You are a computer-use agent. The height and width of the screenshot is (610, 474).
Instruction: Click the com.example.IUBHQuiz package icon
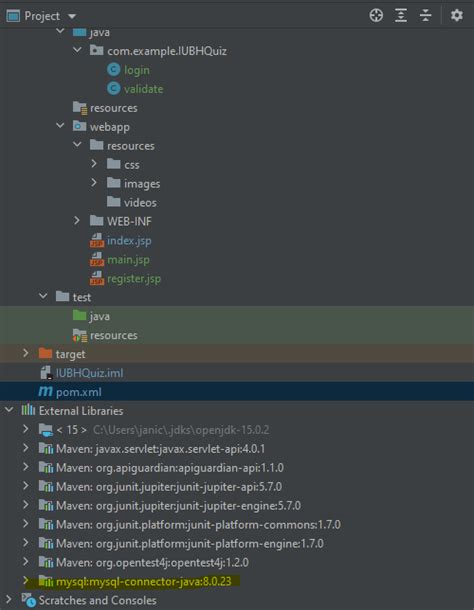[x=97, y=50]
